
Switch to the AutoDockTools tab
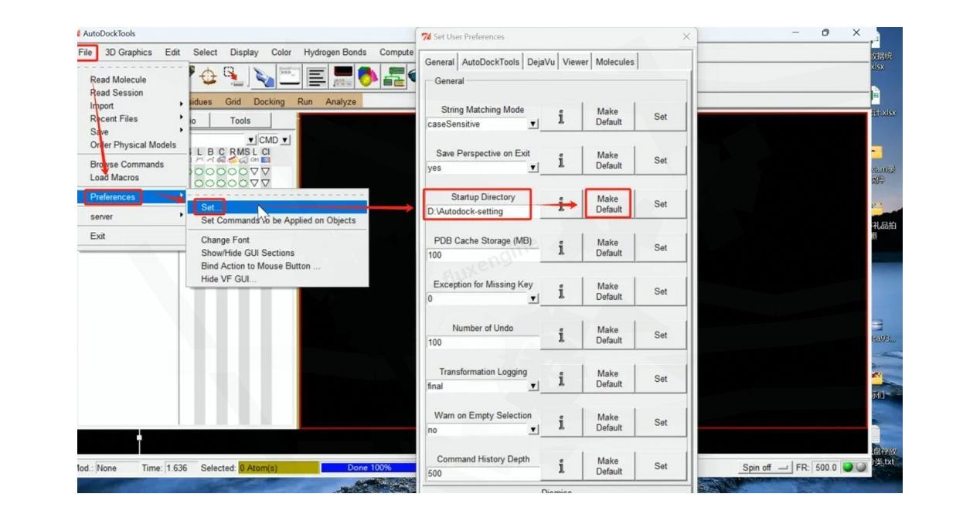[x=491, y=62]
